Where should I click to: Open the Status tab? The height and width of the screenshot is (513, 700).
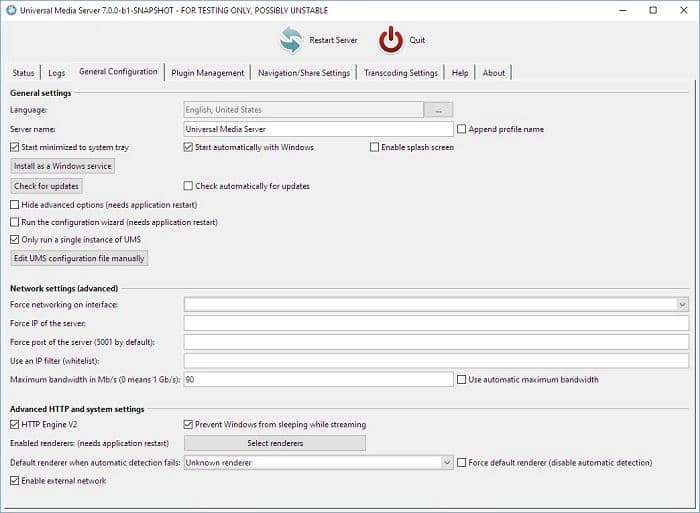click(x=23, y=73)
